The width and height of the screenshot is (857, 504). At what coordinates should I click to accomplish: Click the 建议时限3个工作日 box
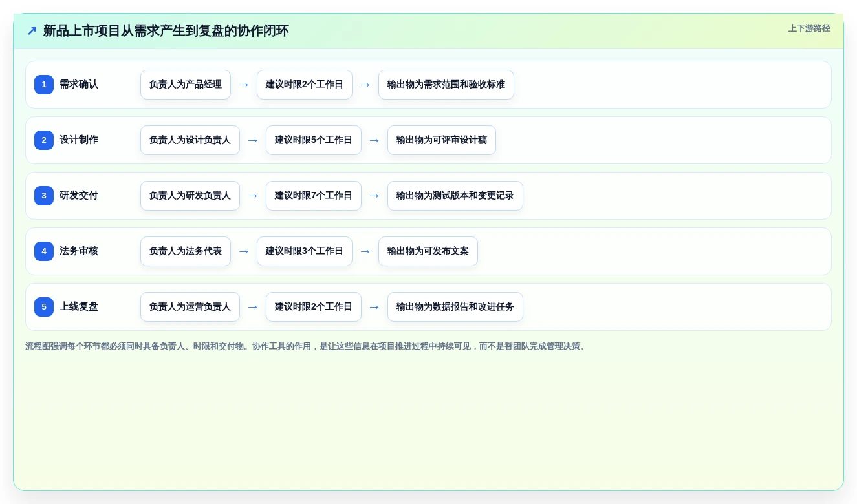[x=305, y=251]
